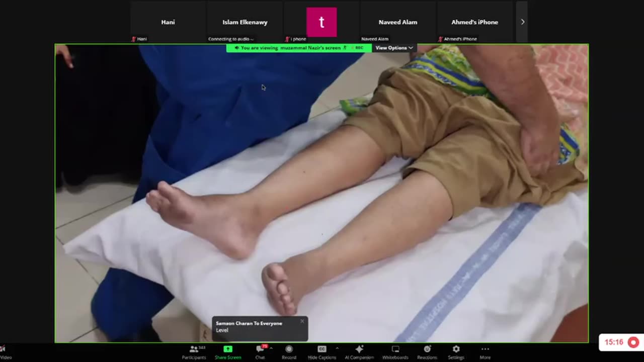Toggle Video button in toolbar
Viewport: 644px width, 362px height.
click(x=5, y=352)
